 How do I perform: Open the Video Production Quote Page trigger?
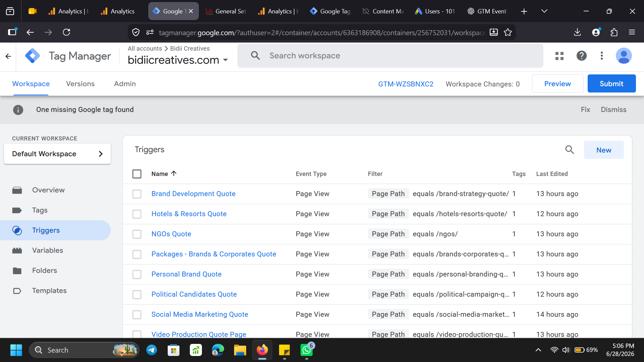(x=199, y=334)
